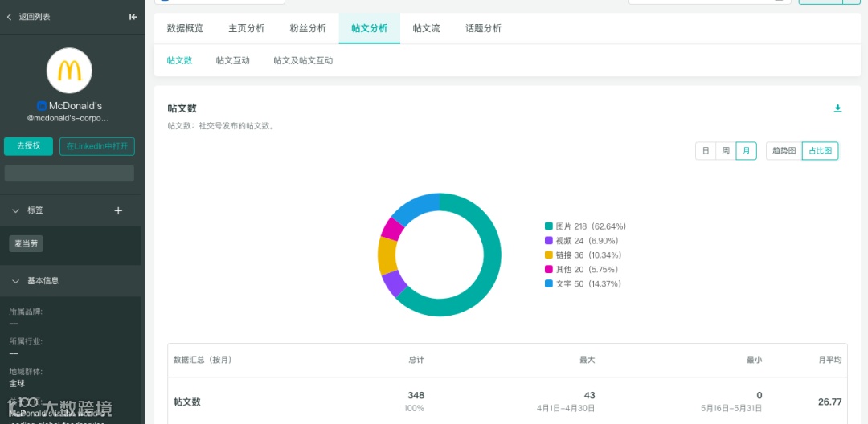This screenshot has height=424, width=868.
Task: Click the teal 图片 legend swatch
Action: click(549, 226)
